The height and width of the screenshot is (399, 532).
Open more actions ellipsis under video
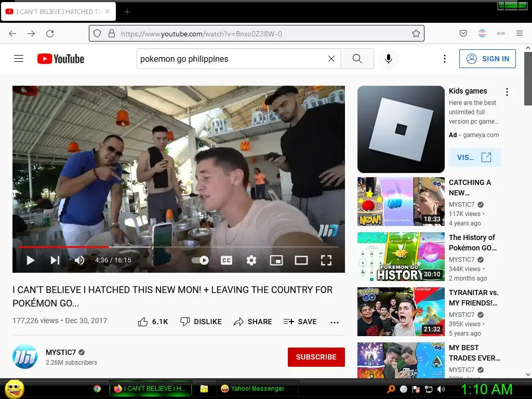[x=335, y=322]
